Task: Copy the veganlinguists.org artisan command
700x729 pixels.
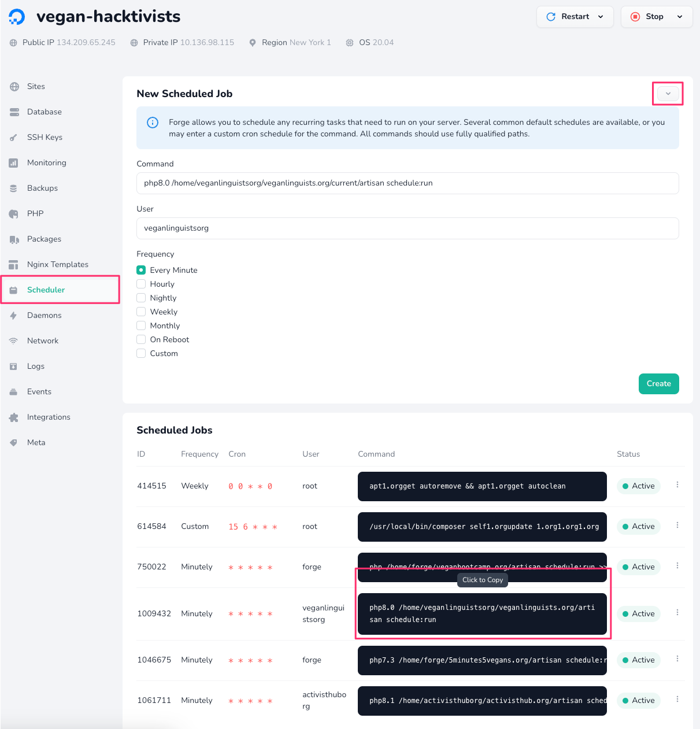Action: tap(482, 614)
